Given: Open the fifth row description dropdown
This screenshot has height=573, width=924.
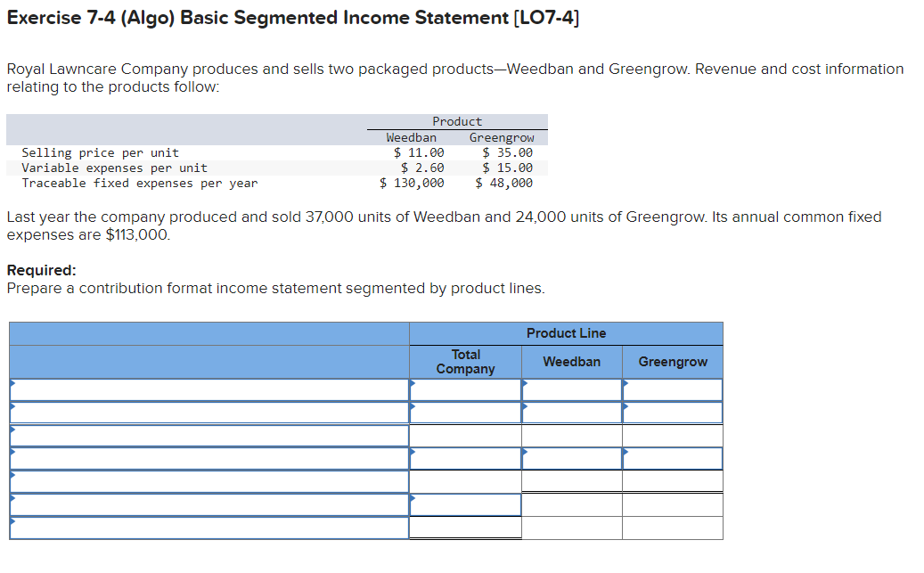Looking at the screenshot, I should pyautogui.click(x=205, y=481).
